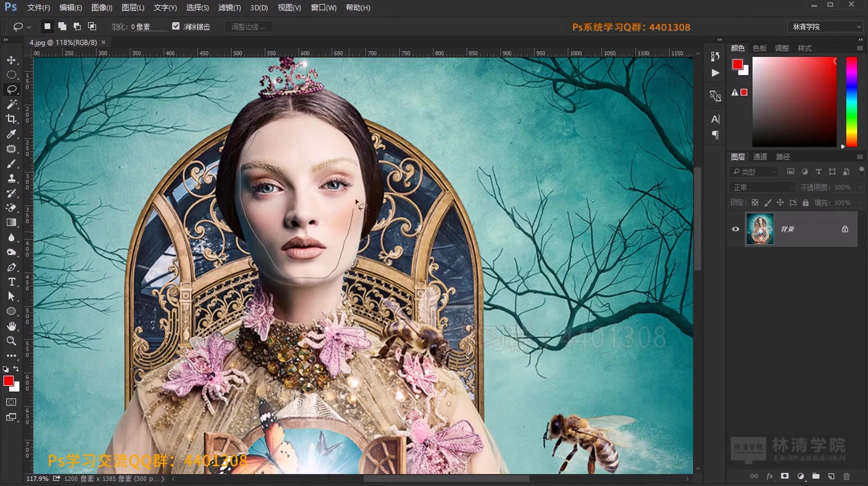
Task: Open the fill (填充) dropdown arrow
Action: (861, 203)
